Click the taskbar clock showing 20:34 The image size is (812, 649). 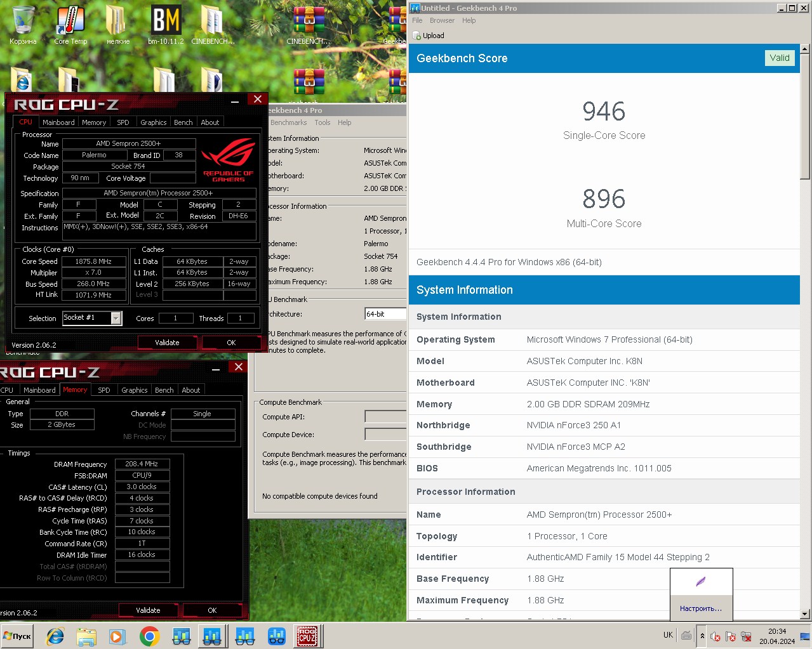777,636
